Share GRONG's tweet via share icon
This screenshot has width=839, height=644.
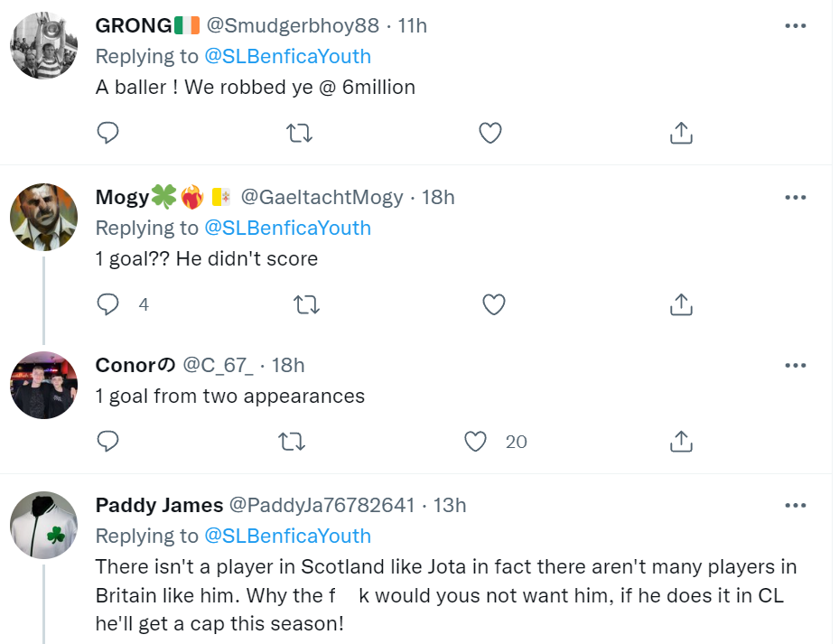(681, 133)
